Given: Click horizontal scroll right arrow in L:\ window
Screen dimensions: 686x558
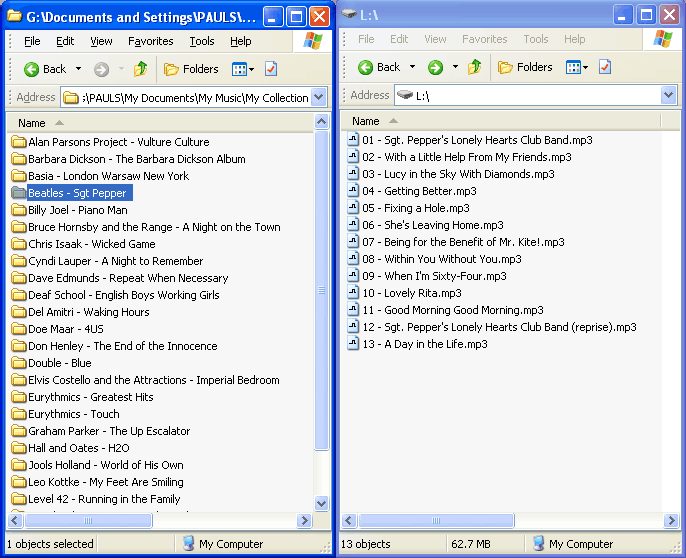Looking at the screenshot, I should click(x=670, y=520).
